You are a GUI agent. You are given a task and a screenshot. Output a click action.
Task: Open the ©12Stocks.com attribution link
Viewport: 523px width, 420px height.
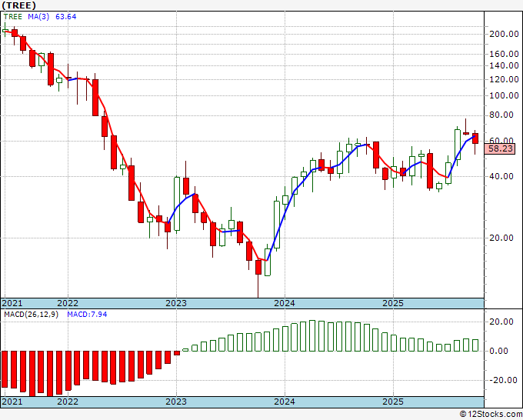[491, 415]
